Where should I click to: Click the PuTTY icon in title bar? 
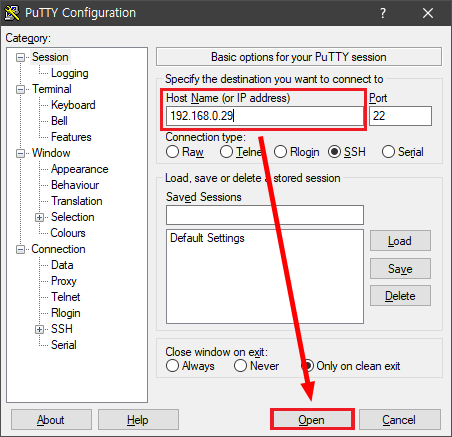[12, 13]
